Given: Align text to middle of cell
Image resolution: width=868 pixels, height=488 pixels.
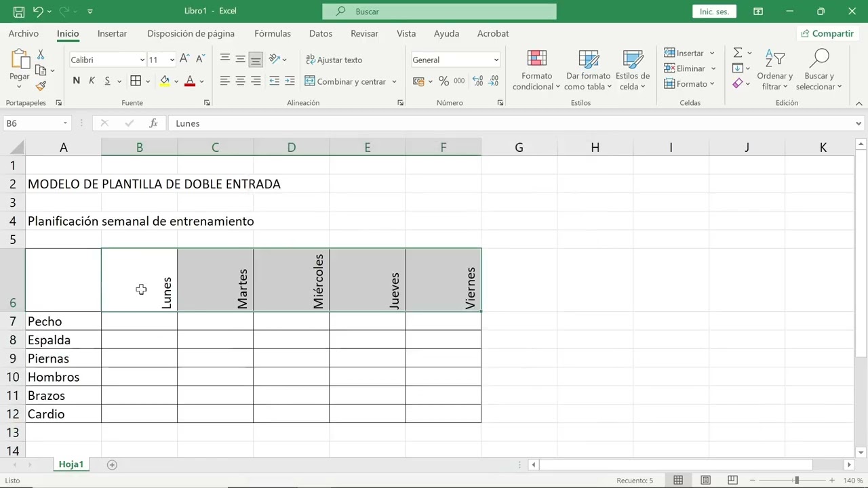Looking at the screenshot, I should coord(240,60).
